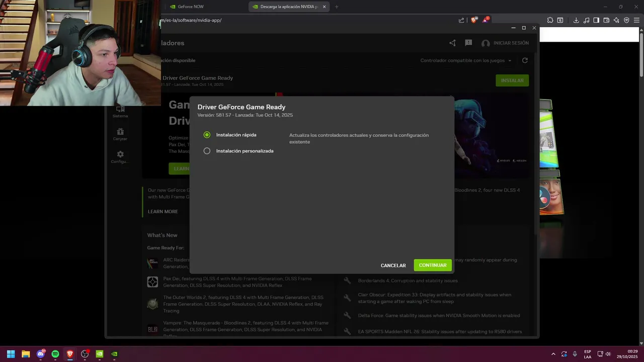Open the Sistema sidebar section
The width and height of the screenshot is (644, 362).
point(120,112)
